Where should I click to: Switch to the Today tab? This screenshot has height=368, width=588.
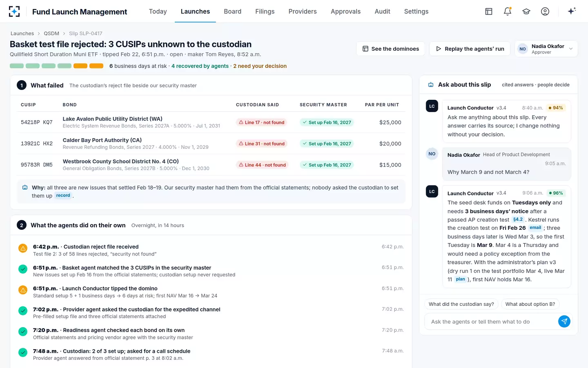[x=158, y=11]
